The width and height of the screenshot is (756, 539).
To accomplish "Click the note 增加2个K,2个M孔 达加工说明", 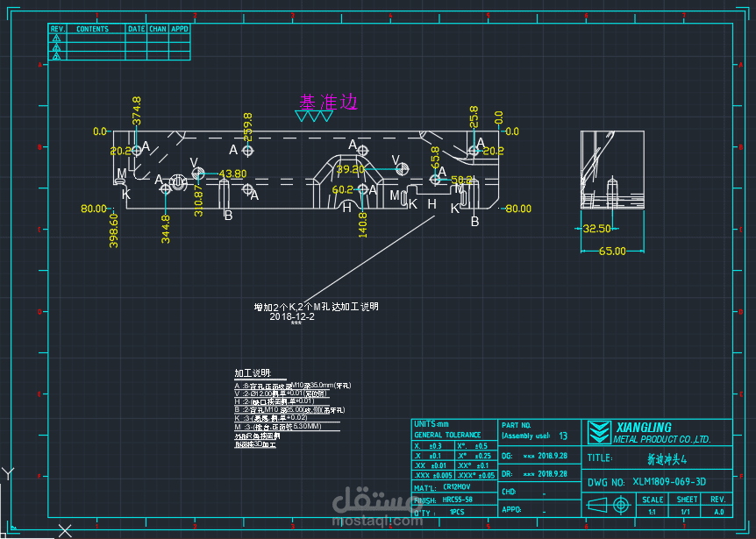I will (x=317, y=307).
